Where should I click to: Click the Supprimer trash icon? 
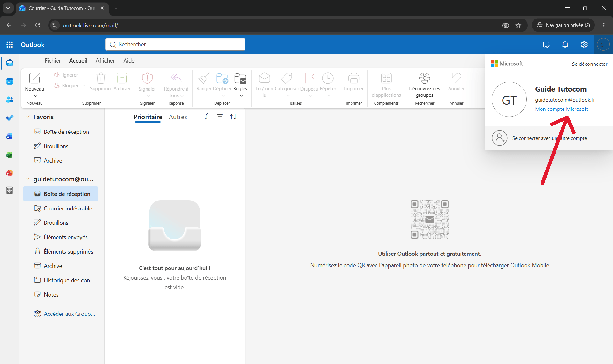tap(101, 78)
